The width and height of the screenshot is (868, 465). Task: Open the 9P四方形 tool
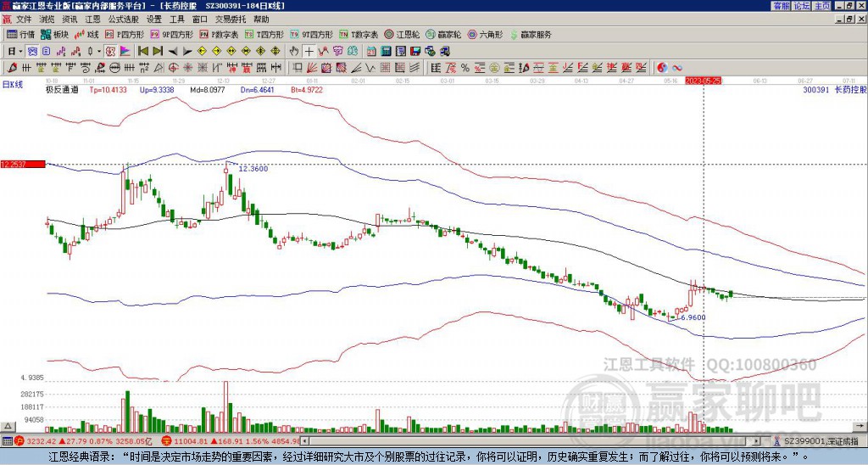pyautogui.click(x=171, y=34)
